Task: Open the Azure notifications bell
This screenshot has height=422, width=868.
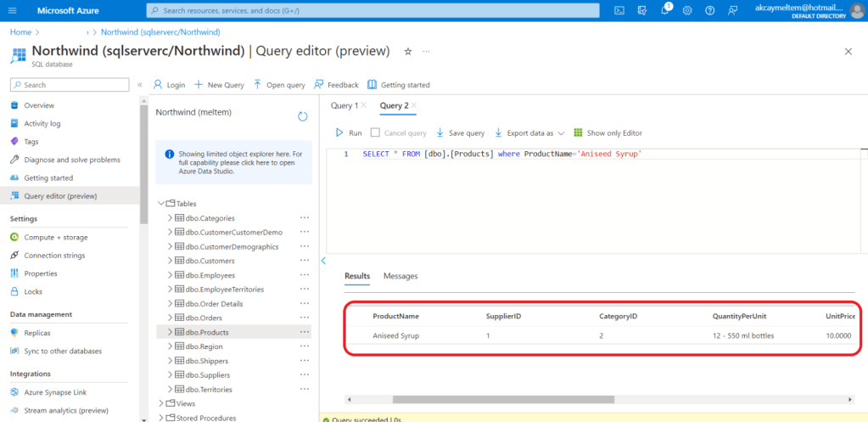Action: pyautogui.click(x=664, y=10)
